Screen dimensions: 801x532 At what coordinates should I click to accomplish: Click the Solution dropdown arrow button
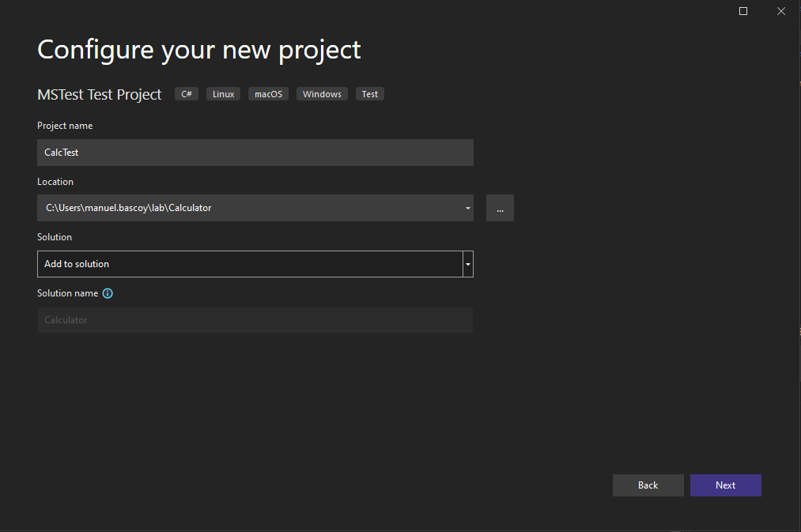click(x=468, y=264)
